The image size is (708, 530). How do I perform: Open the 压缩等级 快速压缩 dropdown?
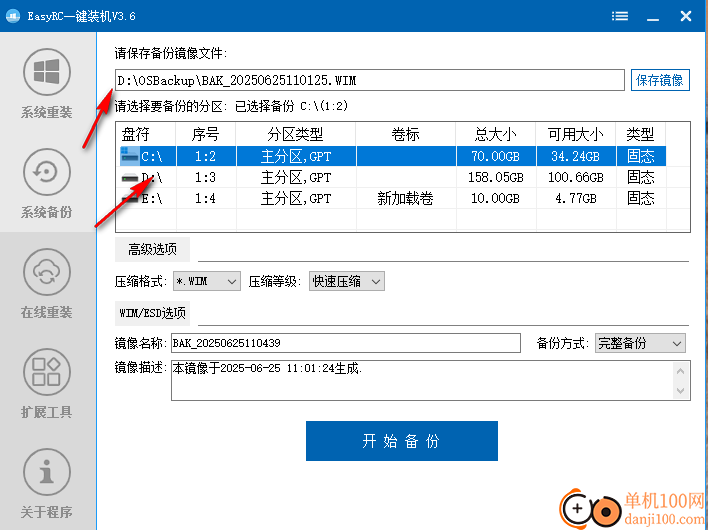(x=347, y=281)
